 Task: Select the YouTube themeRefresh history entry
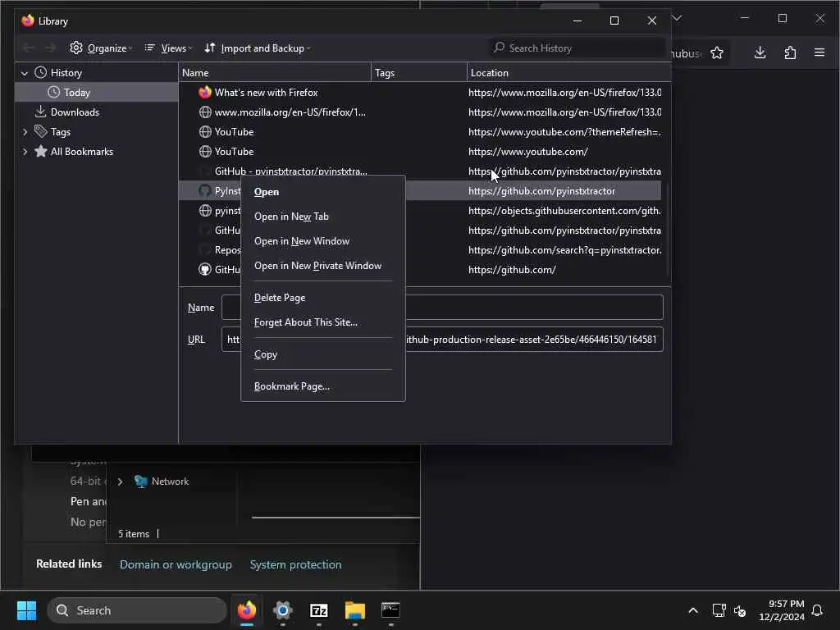click(x=420, y=132)
